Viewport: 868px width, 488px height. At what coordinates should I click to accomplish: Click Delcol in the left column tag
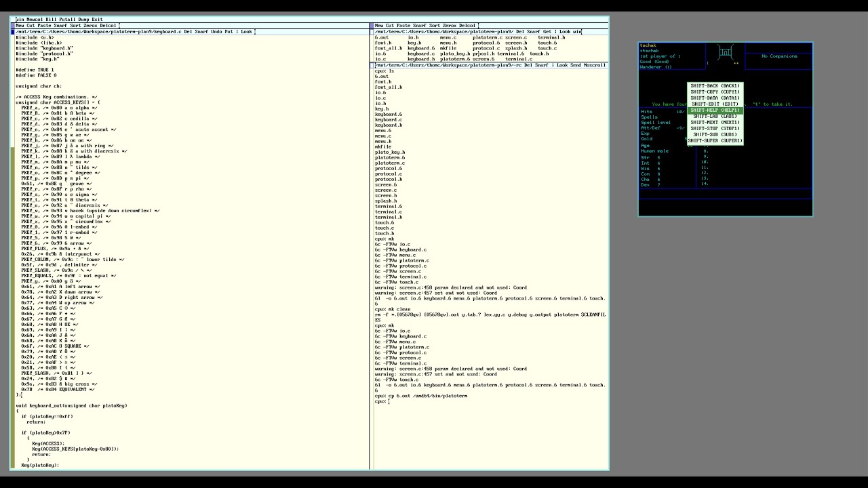pos(108,25)
